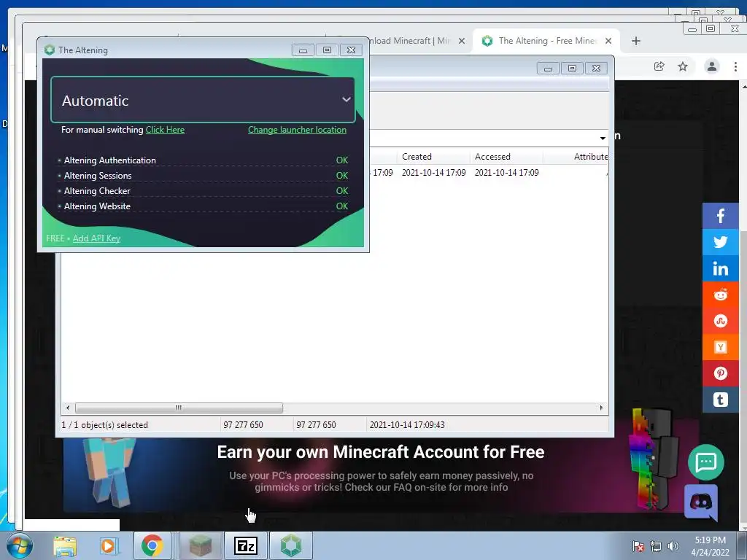Image resolution: width=747 pixels, height=560 pixels.
Task: Open the network tray icon
Action: [x=656, y=547]
